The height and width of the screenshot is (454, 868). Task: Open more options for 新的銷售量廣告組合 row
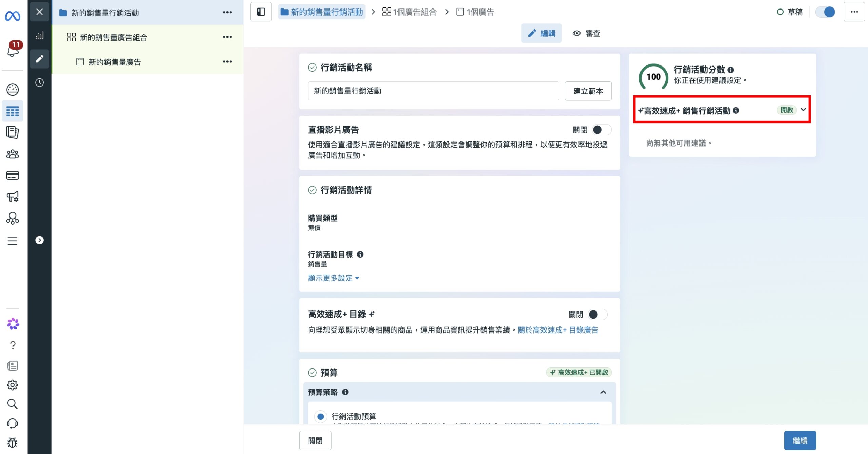(x=227, y=37)
